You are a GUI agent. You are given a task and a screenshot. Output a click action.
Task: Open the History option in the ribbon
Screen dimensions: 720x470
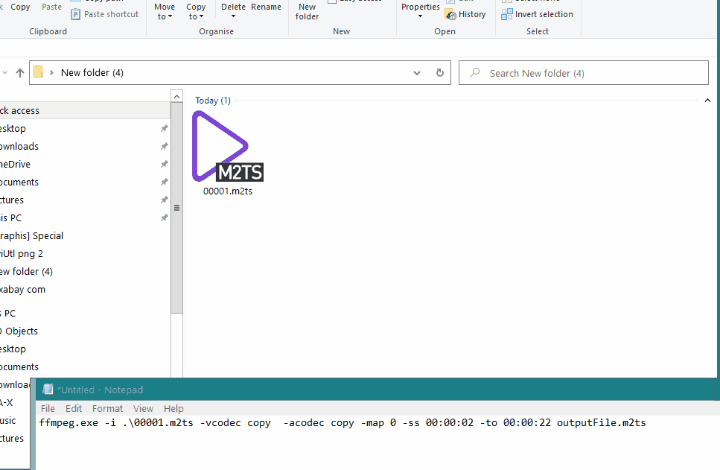point(465,14)
